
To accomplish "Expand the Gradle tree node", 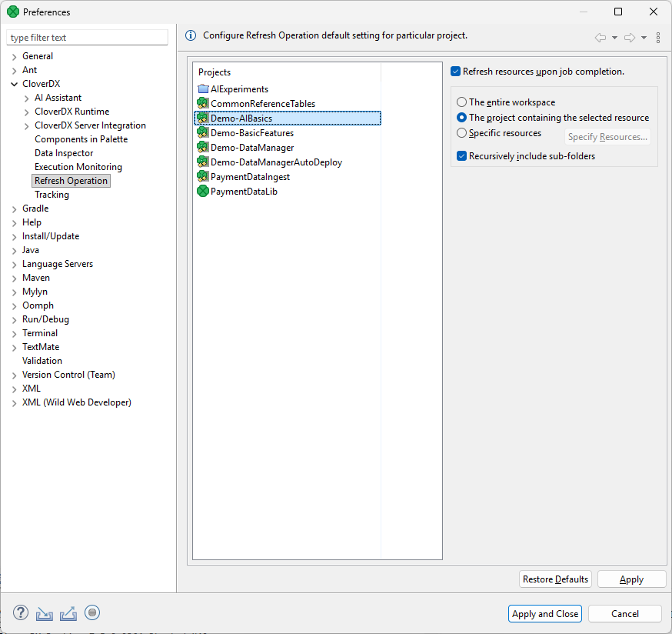I will [x=14, y=209].
